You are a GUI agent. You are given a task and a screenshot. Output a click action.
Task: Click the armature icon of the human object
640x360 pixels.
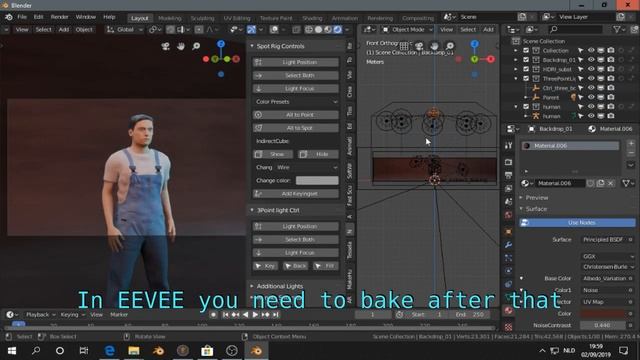(536, 116)
